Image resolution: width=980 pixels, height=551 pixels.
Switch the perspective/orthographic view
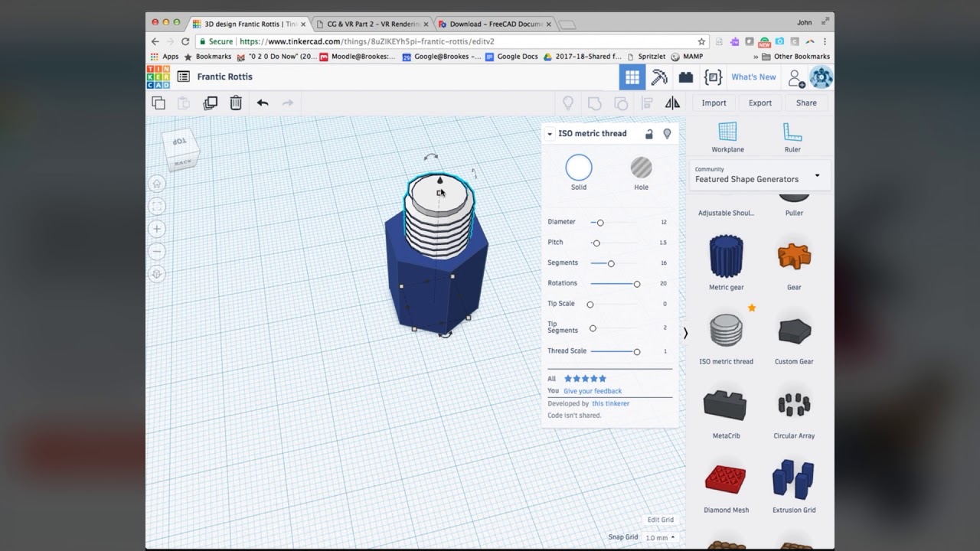coord(157,274)
